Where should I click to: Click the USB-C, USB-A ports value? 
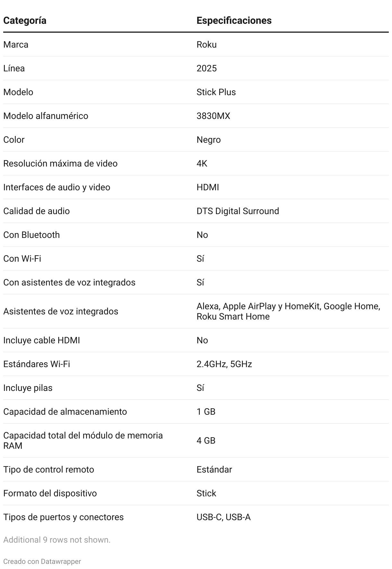click(x=224, y=517)
